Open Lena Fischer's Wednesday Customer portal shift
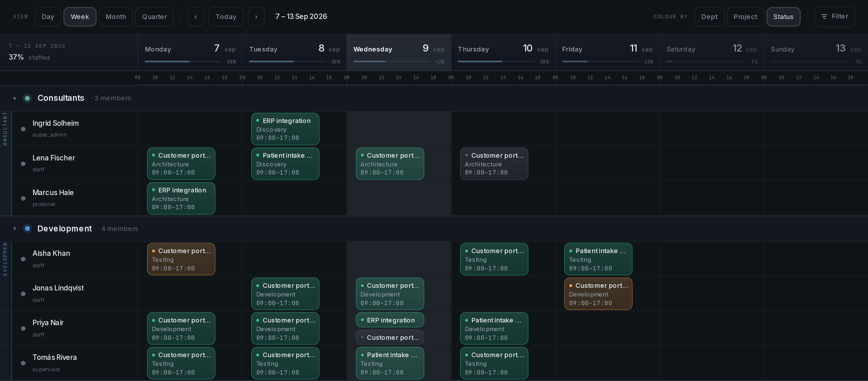Image resolution: width=868 pixels, height=381 pixels. (390, 164)
